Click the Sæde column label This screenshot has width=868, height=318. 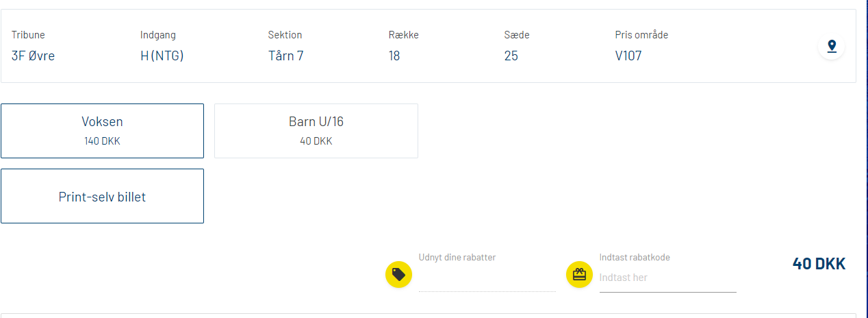tap(517, 35)
